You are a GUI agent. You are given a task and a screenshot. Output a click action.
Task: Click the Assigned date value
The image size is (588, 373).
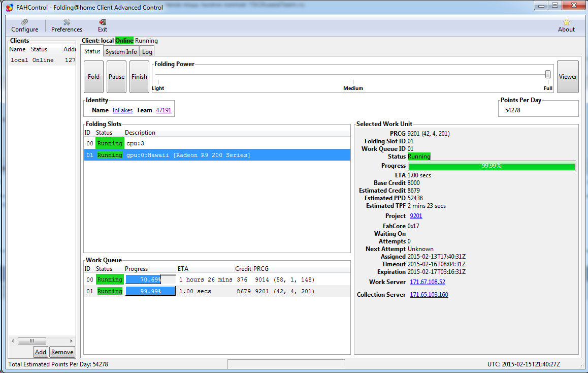pyautogui.click(x=437, y=257)
